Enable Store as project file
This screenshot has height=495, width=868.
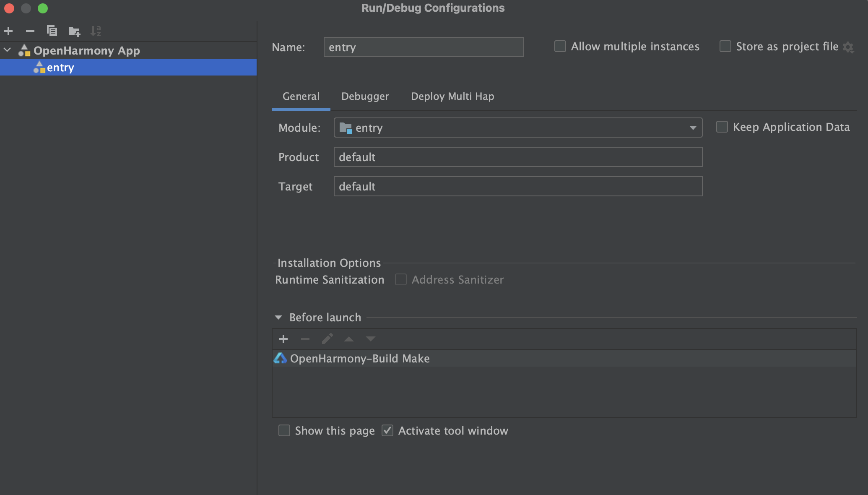tap(725, 46)
